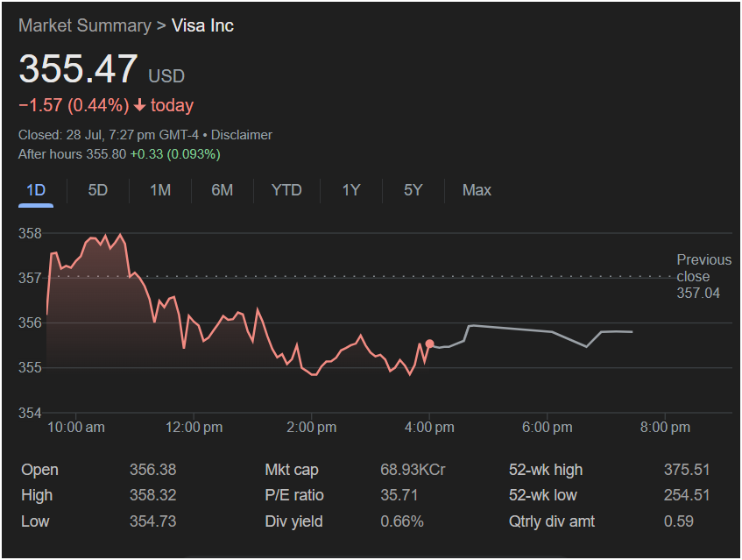Click the 12:00 pm axis label
Image resolution: width=742 pixels, height=560 pixels.
tap(194, 427)
